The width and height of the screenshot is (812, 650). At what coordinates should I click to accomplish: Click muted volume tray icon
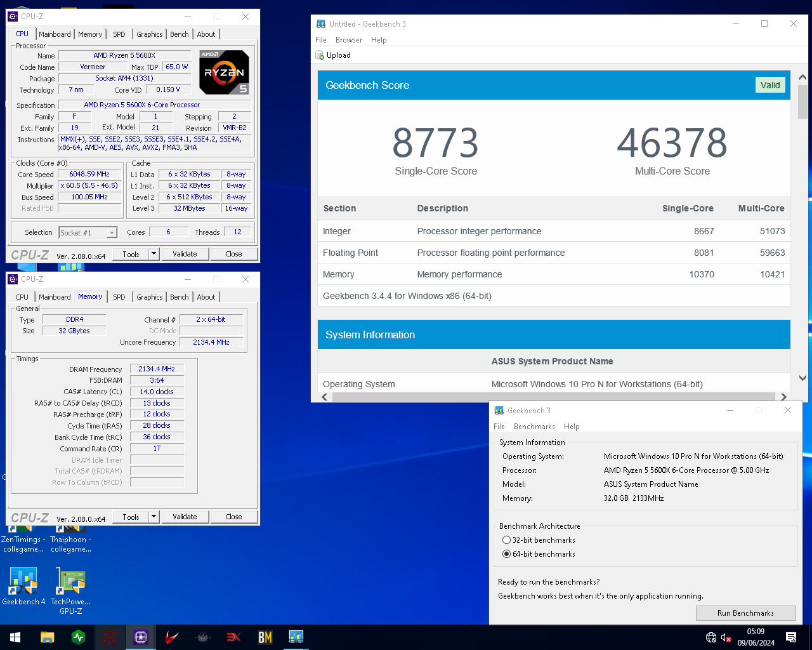(x=726, y=637)
